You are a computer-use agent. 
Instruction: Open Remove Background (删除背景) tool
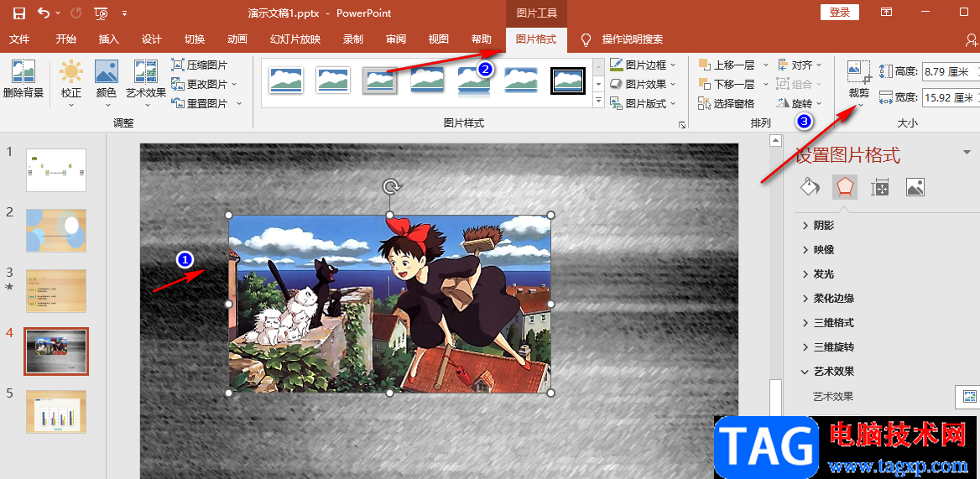[23, 80]
